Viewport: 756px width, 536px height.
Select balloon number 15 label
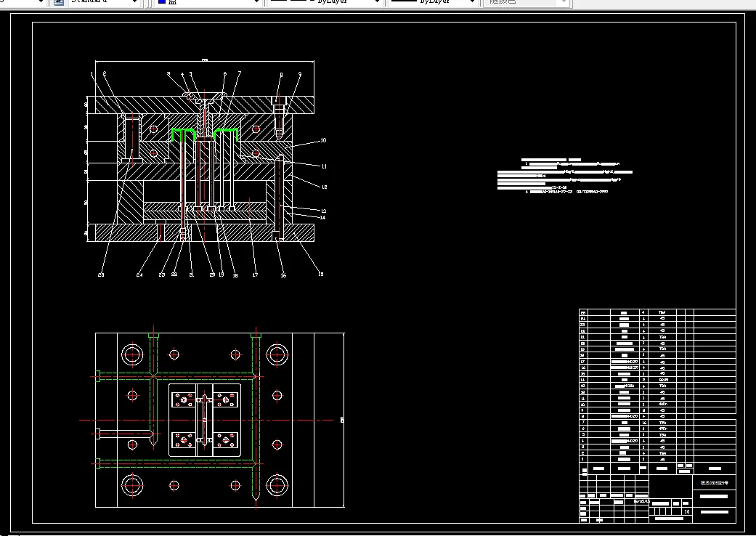[x=320, y=274]
